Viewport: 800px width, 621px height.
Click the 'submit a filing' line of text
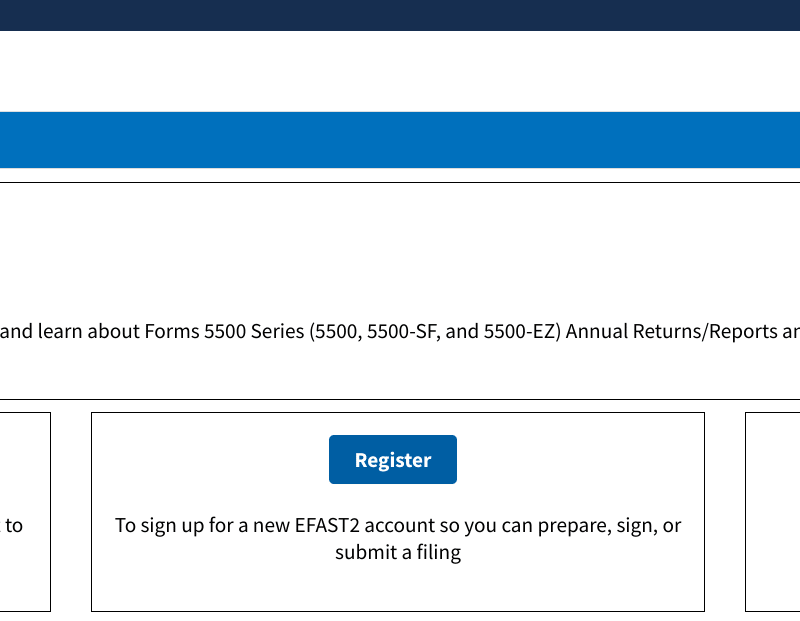pos(398,552)
